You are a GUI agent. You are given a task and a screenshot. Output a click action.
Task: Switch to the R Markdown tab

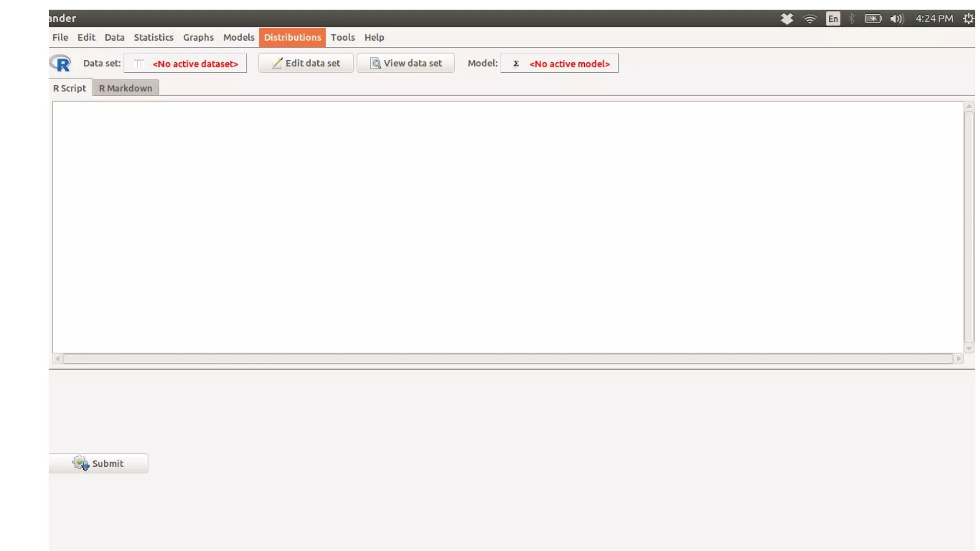(125, 88)
